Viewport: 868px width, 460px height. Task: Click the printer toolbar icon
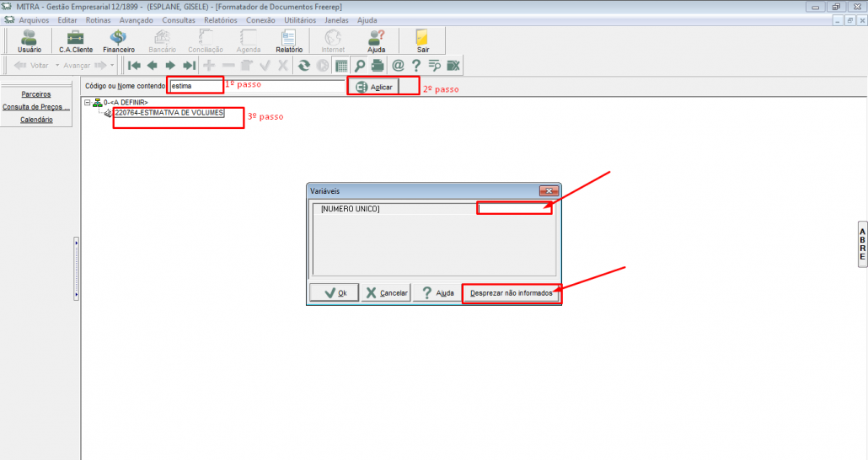click(378, 65)
